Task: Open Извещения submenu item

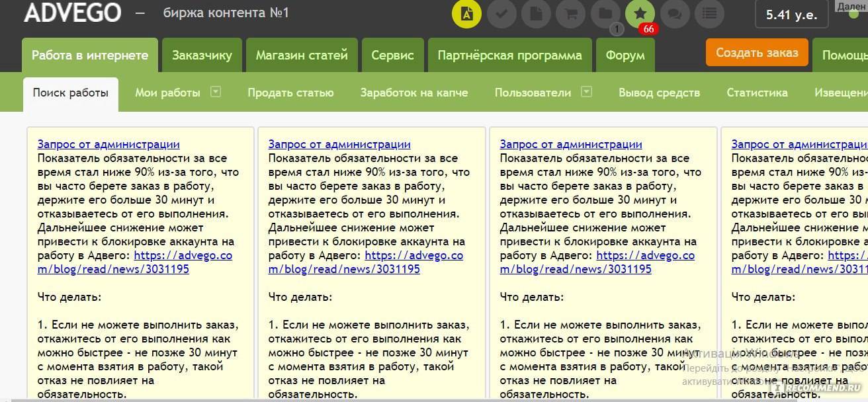Action: (x=841, y=93)
